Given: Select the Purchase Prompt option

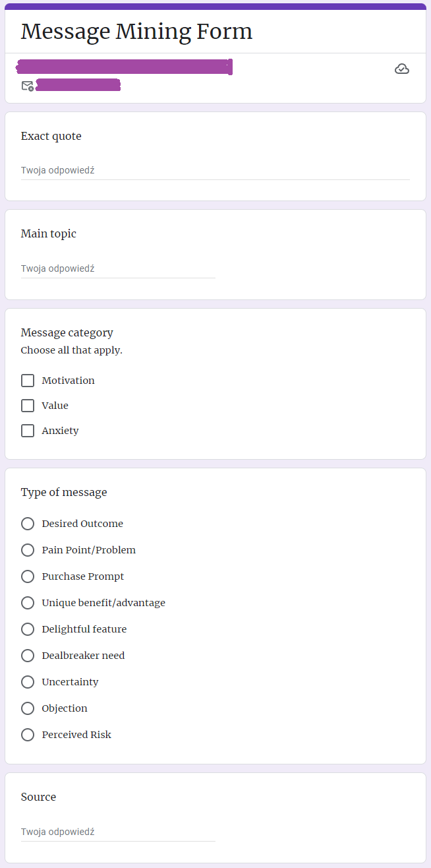Looking at the screenshot, I should (x=28, y=576).
